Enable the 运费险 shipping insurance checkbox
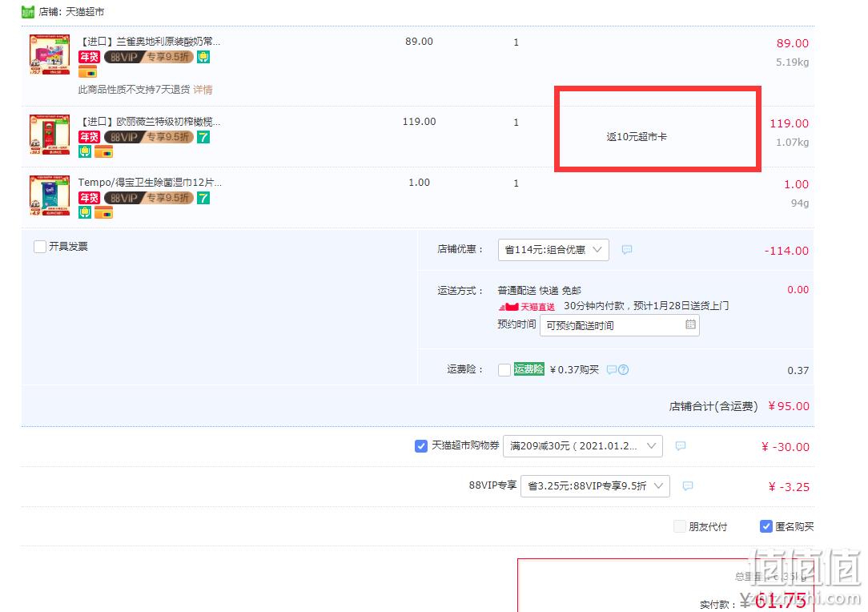 (x=504, y=369)
